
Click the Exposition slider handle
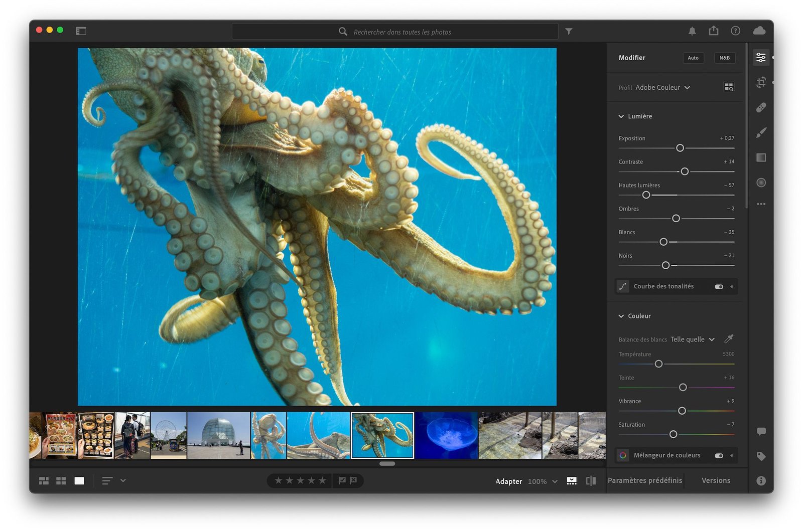pyautogui.click(x=680, y=148)
